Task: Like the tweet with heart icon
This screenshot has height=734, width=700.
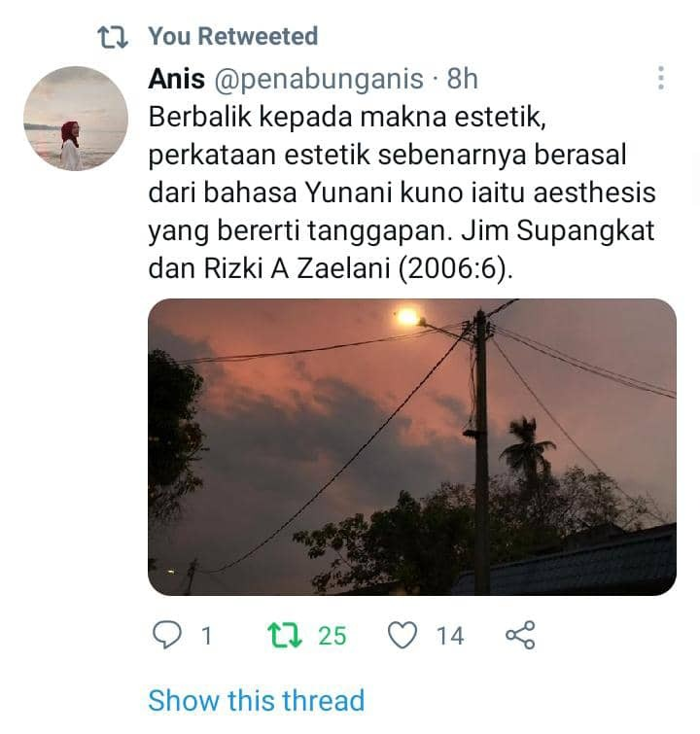Action: click(x=402, y=635)
